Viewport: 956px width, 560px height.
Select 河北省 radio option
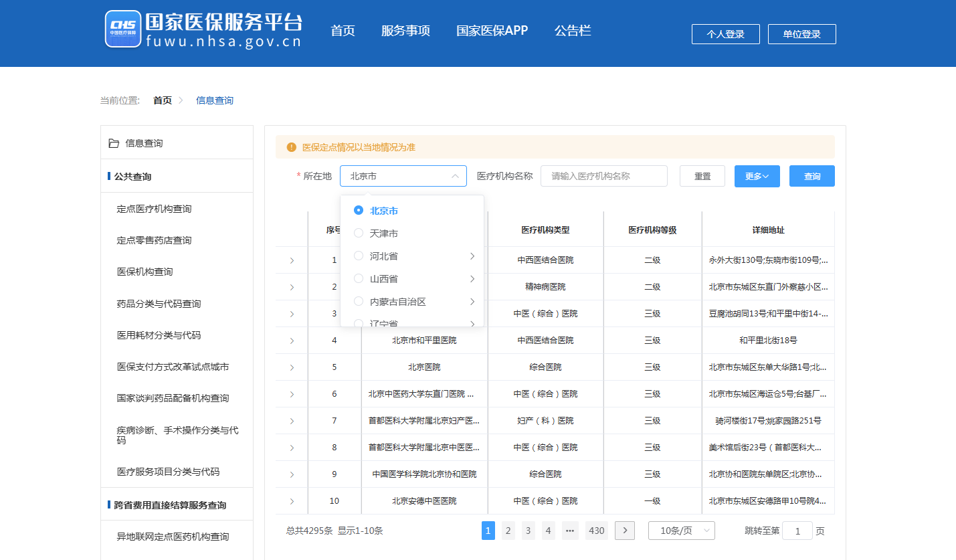(359, 256)
